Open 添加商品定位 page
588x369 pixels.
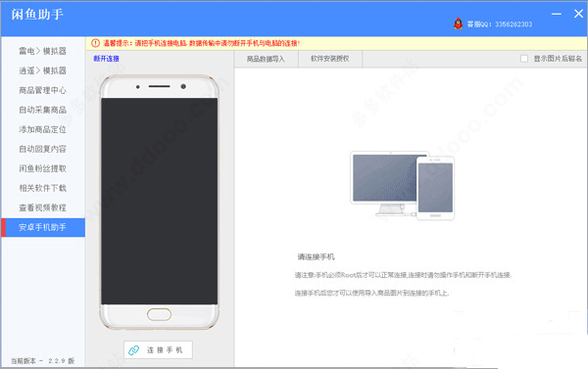tap(43, 129)
